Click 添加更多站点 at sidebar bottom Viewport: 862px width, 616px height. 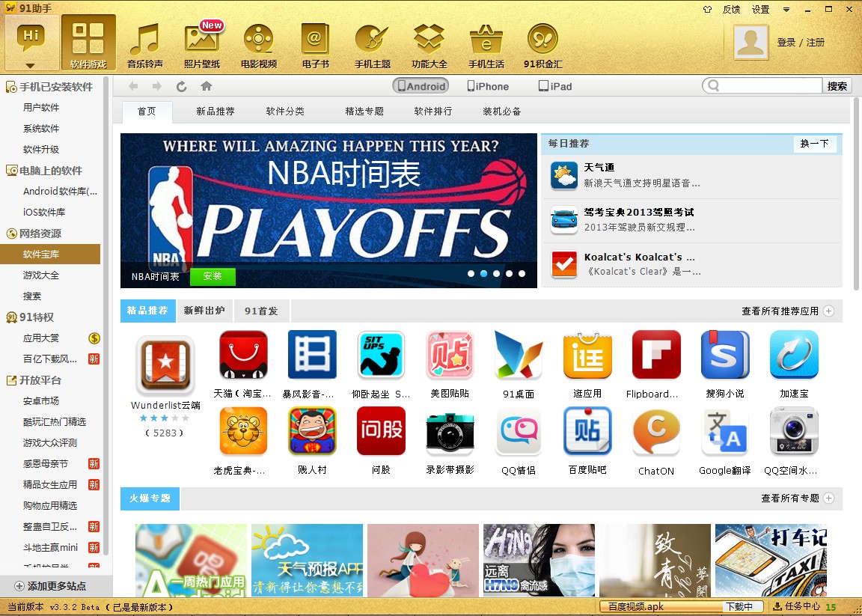tap(51, 586)
